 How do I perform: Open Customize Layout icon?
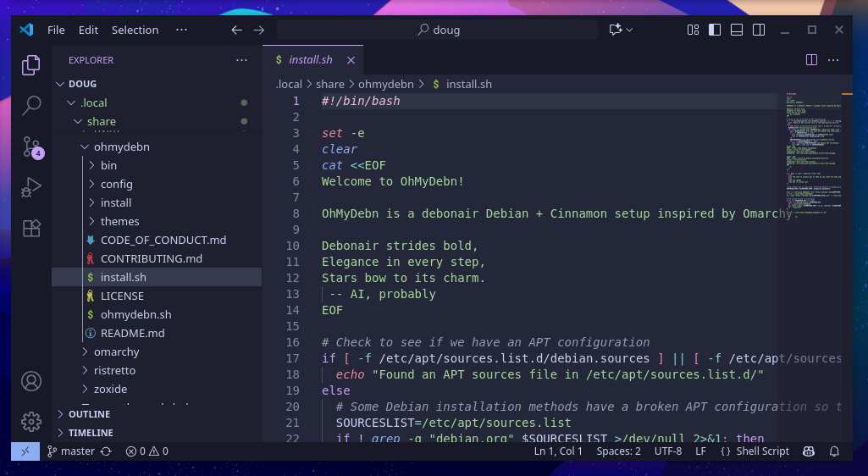[x=693, y=30]
